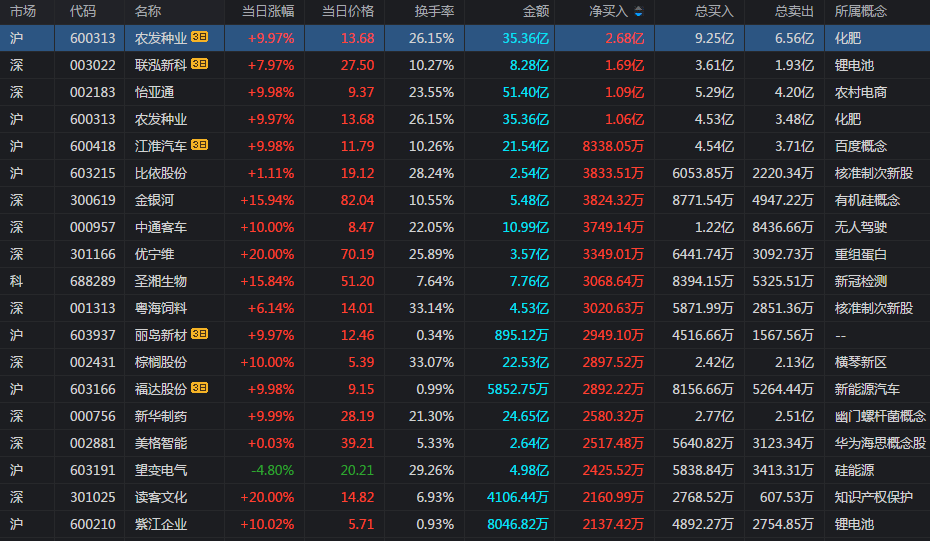The height and width of the screenshot is (541, 930).
Task: Sort by the 所属概念 column header
Action: tap(861, 11)
